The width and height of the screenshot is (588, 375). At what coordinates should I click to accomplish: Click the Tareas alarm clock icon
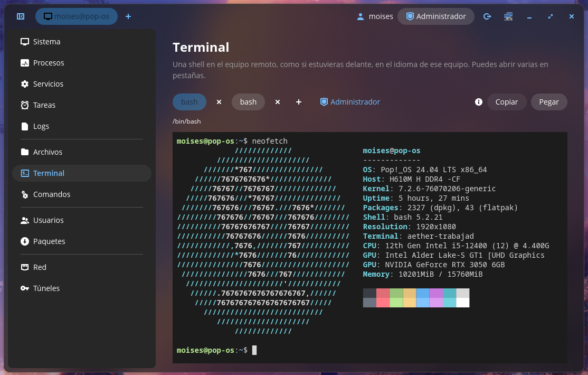pos(25,105)
